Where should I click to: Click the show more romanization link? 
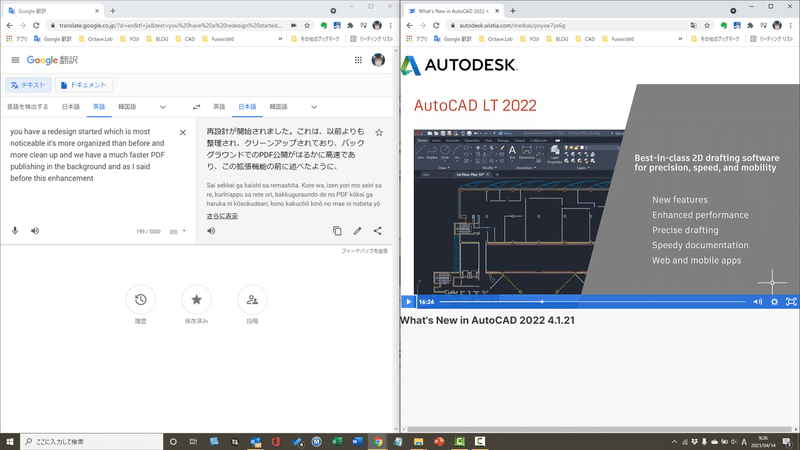(222, 216)
